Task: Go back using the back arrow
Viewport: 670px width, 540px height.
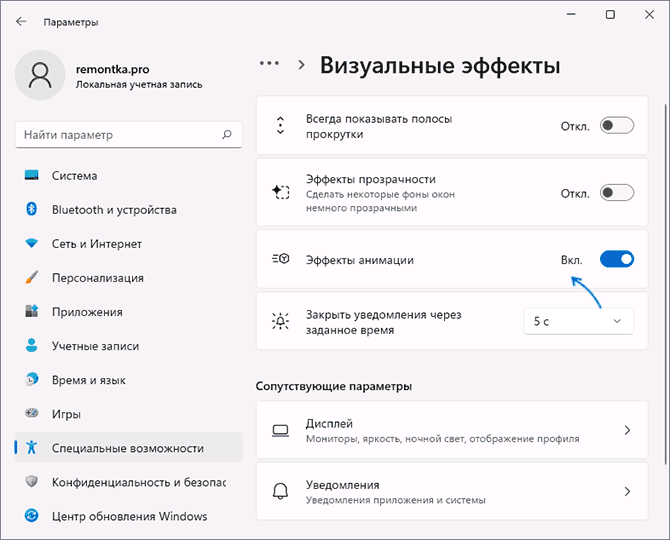Action: [x=21, y=22]
